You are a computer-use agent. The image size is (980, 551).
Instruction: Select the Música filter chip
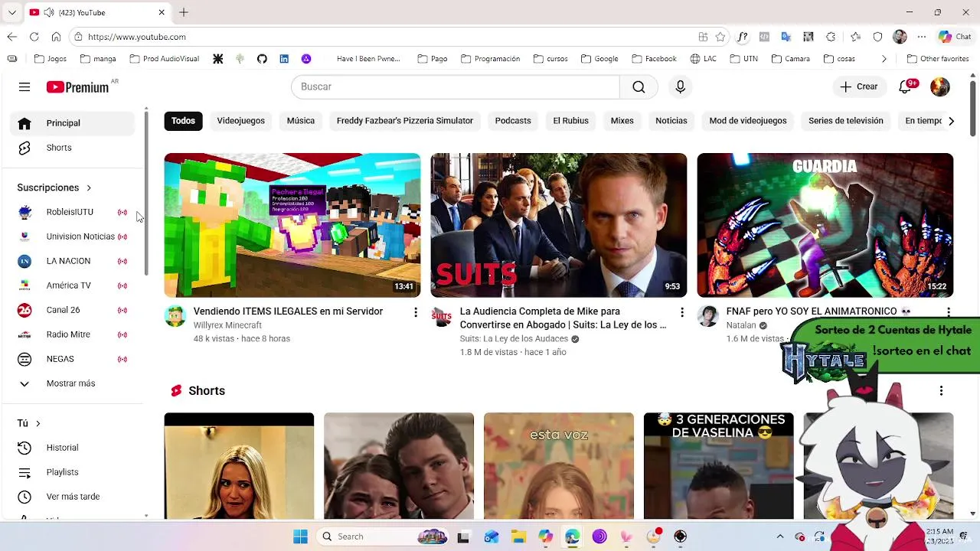pyautogui.click(x=301, y=121)
